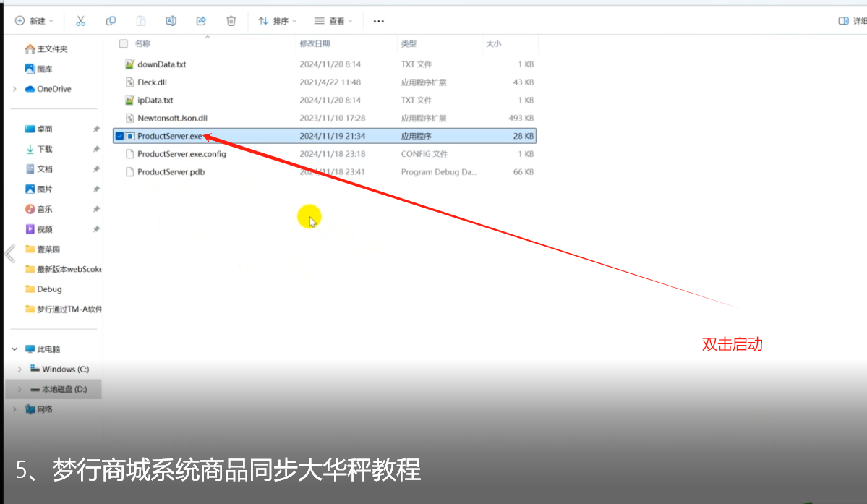The height and width of the screenshot is (504, 867).
Task: Expand the 网络 (Network) node
Action: (14, 409)
